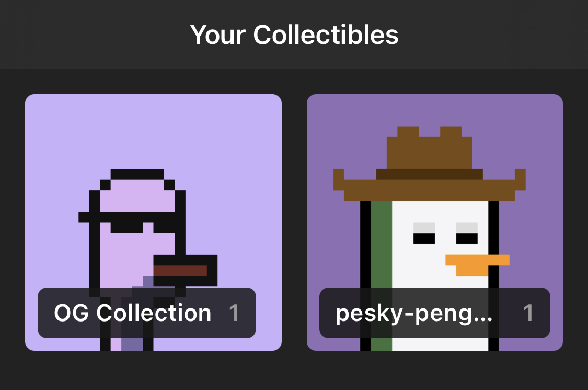Screen dimensions: 588x390
Task: Tap the penguin's brown cowboy hat
Action: [430, 164]
